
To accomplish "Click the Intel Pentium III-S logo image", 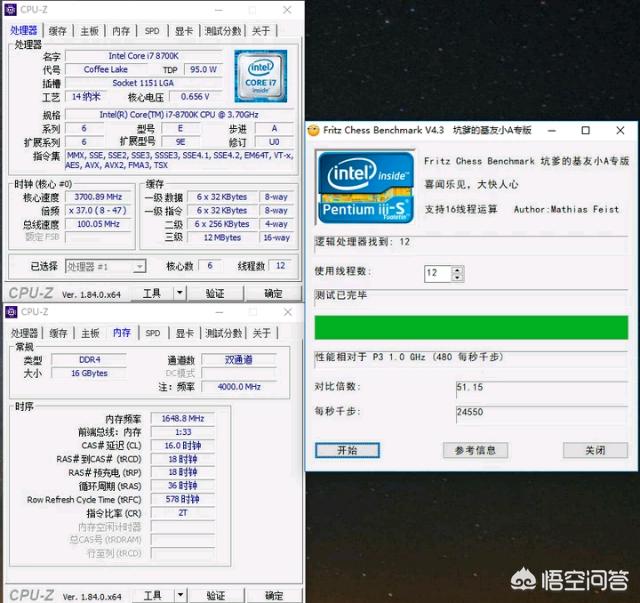I will [x=366, y=187].
